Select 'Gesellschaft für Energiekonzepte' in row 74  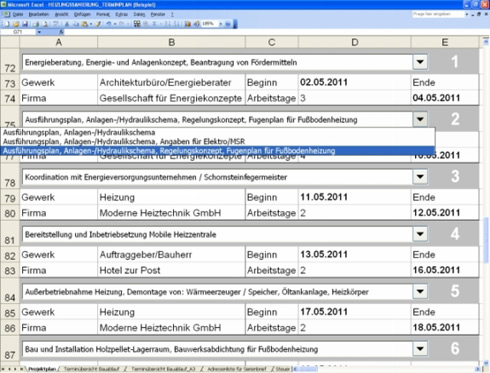(171, 98)
